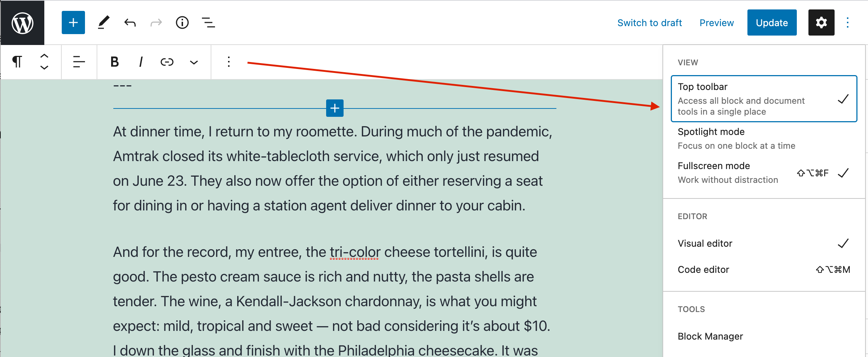
Task: Open the document overview list icon
Action: 208,22
